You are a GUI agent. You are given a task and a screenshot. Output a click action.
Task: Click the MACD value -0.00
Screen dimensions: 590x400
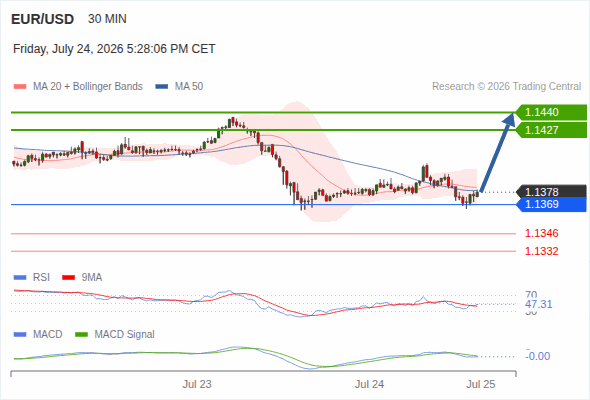[538, 356]
